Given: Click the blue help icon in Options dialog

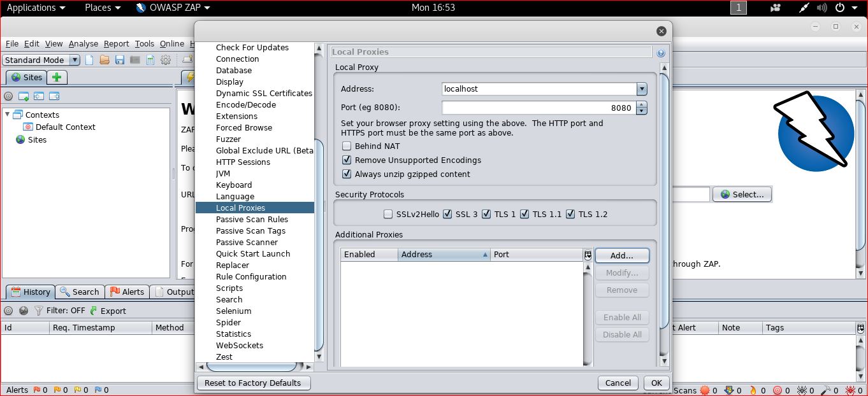Looking at the screenshot, I should (x=661, y=53).
